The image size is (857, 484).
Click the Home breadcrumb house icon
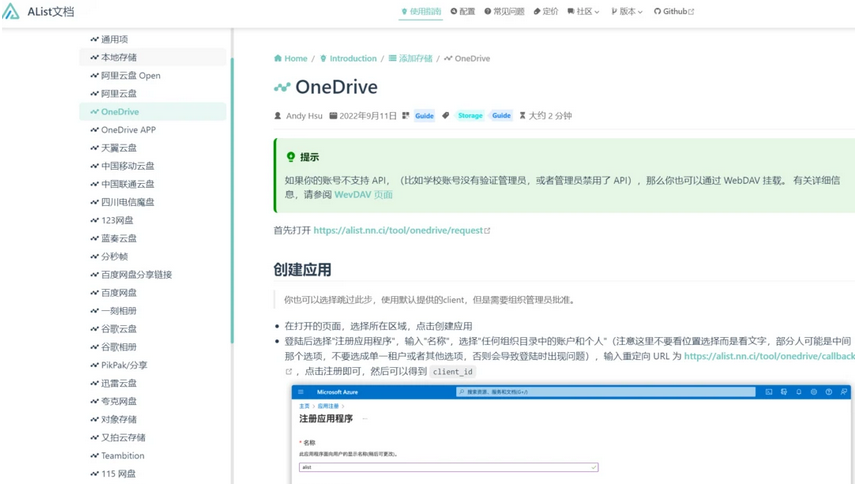coord(278,58)
